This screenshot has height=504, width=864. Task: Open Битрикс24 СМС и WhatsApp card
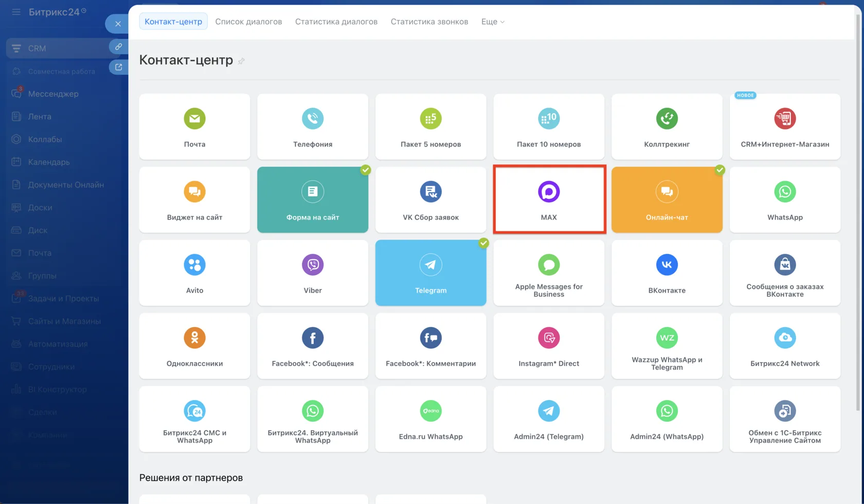[x=194, y=419]
